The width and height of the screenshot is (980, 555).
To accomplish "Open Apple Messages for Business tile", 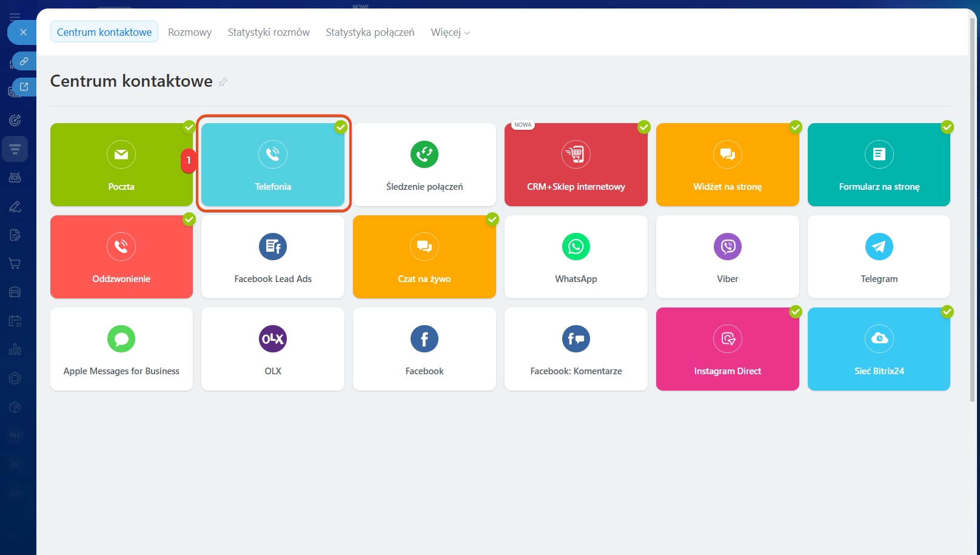I will pyautogui.click(x=121, y=349).
